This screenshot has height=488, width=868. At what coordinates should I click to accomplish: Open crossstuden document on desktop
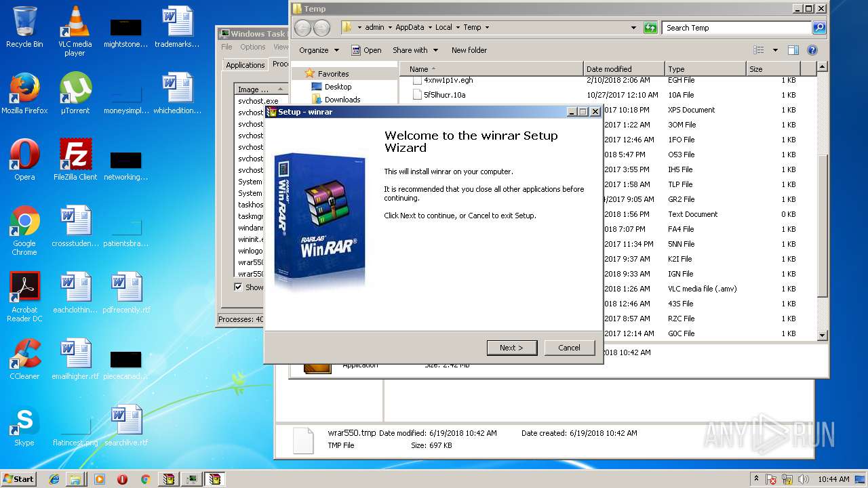[75, 227]
